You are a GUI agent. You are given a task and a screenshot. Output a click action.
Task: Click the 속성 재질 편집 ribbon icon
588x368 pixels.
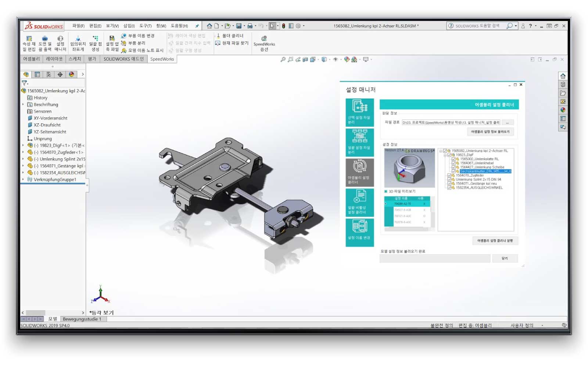[x=29, y=43]
